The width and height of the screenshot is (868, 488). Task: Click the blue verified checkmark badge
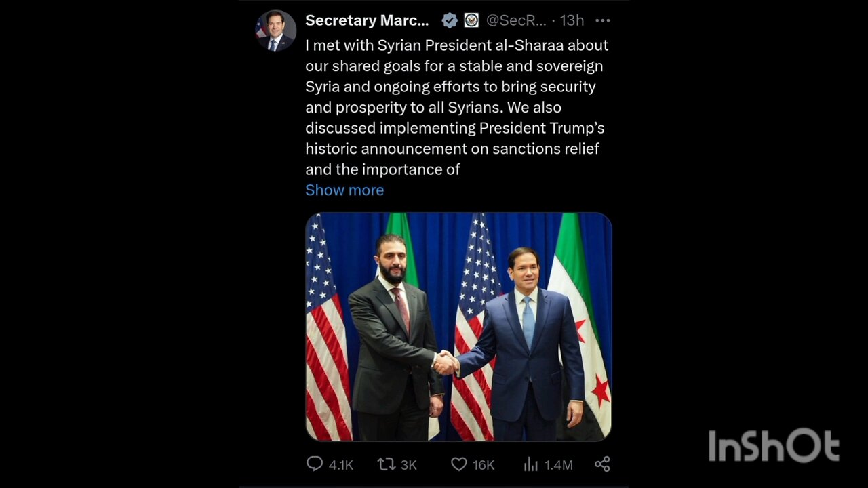point(450,20)
